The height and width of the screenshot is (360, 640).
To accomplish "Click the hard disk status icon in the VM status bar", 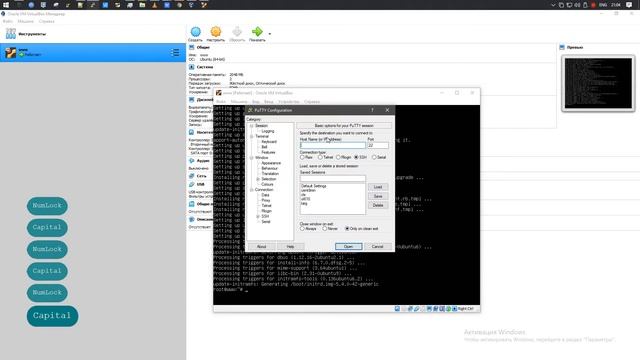I will pos(397,309).
